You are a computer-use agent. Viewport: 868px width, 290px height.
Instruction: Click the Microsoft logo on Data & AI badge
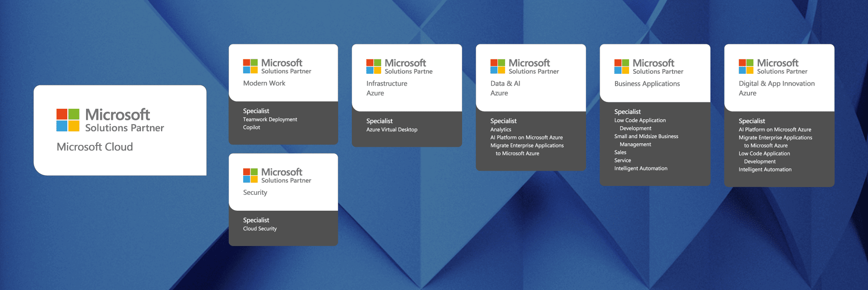coord(497,67)
